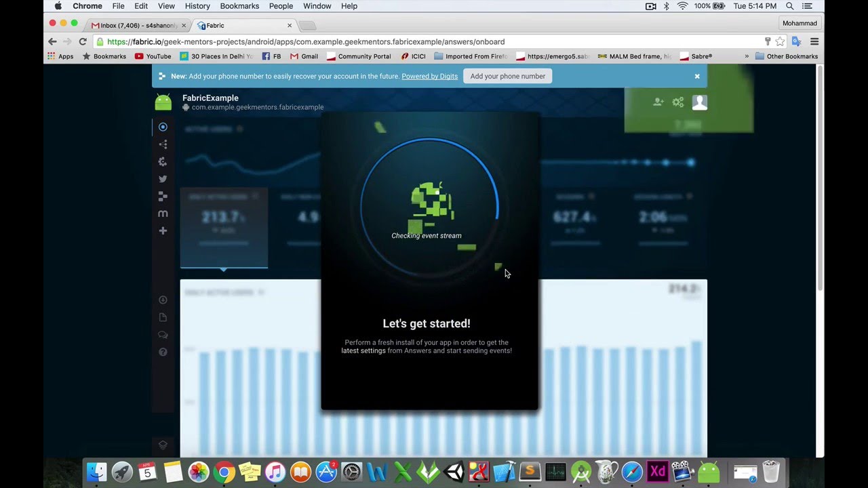Switch to the Gmail Inbox tab
This screenshot has height=488, width=868.
(138, 25)
